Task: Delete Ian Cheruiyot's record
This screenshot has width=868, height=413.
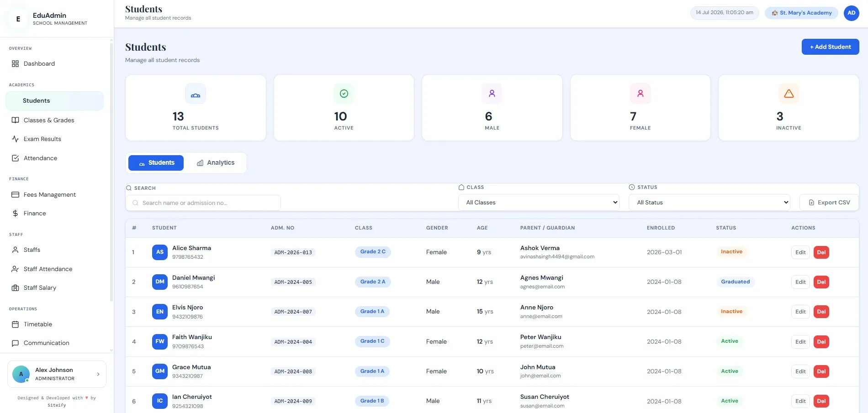Action: tap(821, 401)
